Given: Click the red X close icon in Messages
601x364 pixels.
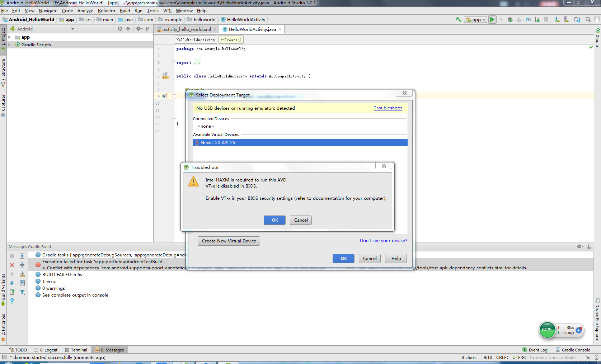Looking at the screenshot, I should (x=12, y=265).
